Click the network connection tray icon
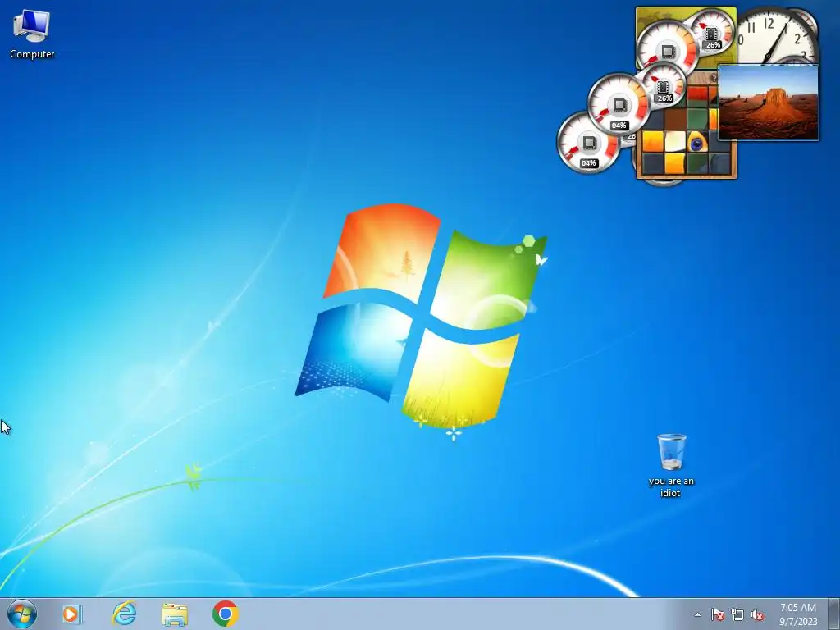The height and width of the screenshot is (630, 840). point(737,615)
